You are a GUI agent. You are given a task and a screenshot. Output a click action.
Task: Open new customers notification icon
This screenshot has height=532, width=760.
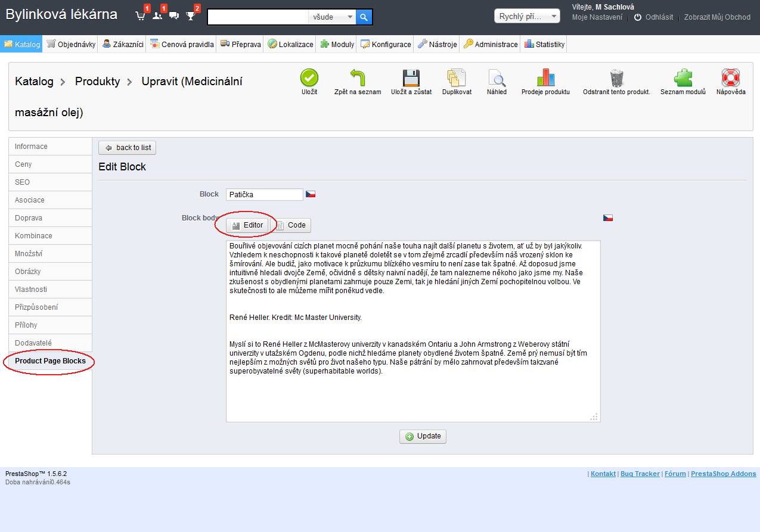click(157, 15)
